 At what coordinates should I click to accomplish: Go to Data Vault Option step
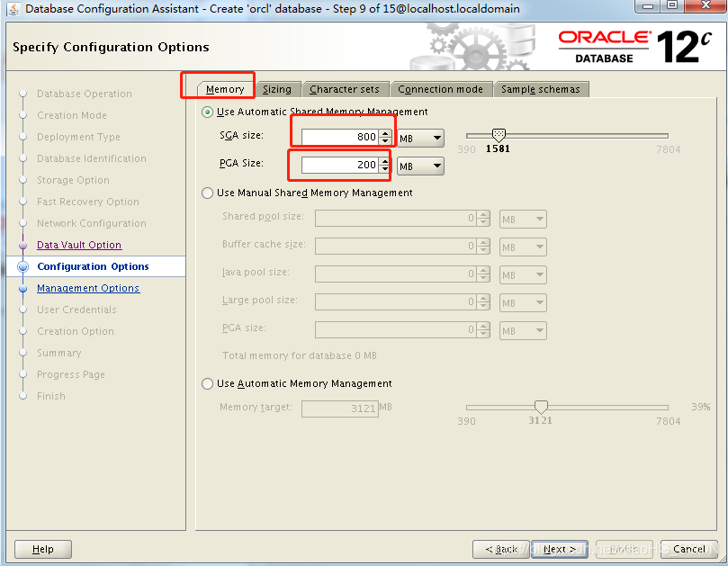point(79,245)
